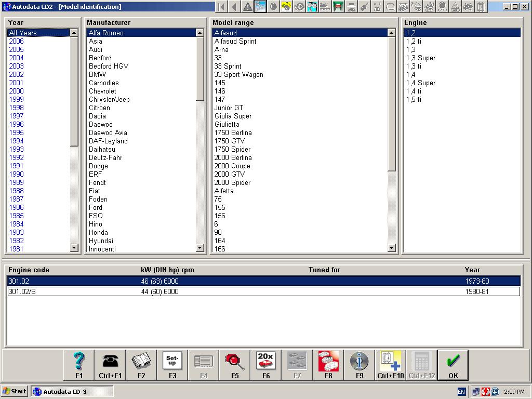The height and width of the screenshot is (399, 532).
Task: Select year 2006
Action: pos(16,41)
